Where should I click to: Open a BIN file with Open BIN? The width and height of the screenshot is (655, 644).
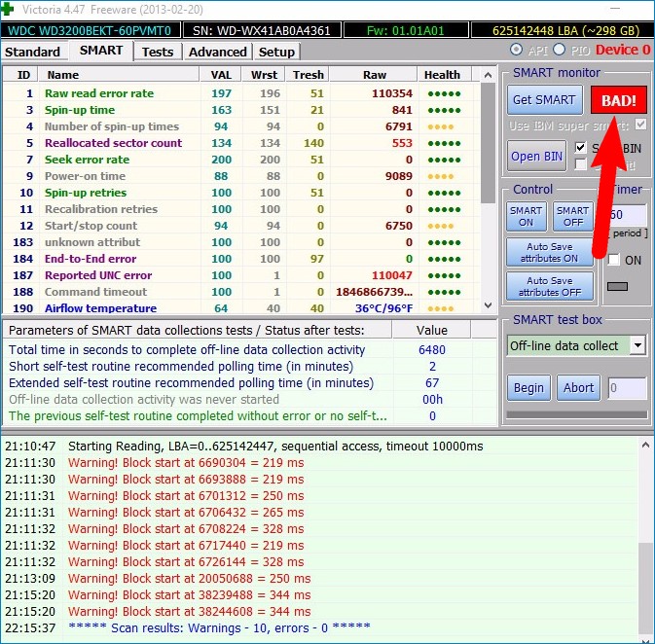coord(537,156)
